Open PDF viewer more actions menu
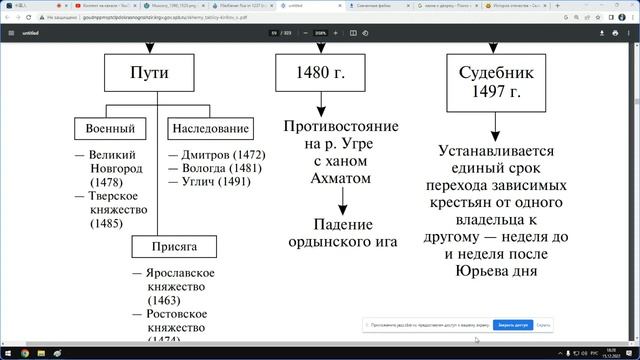640x360 pixels. click(x=629, y=33)
